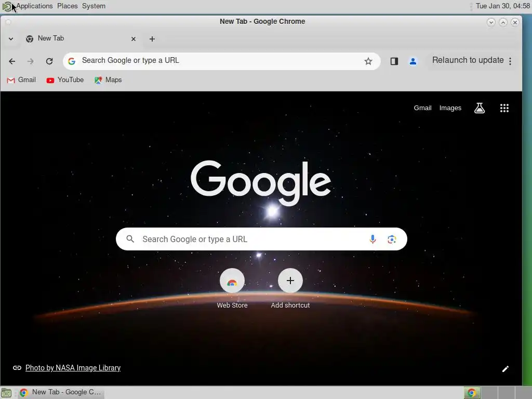Search by image with Google Lens
Image resolution: width=532 pixels, height=399 pixels.
[x=392, y=239]
